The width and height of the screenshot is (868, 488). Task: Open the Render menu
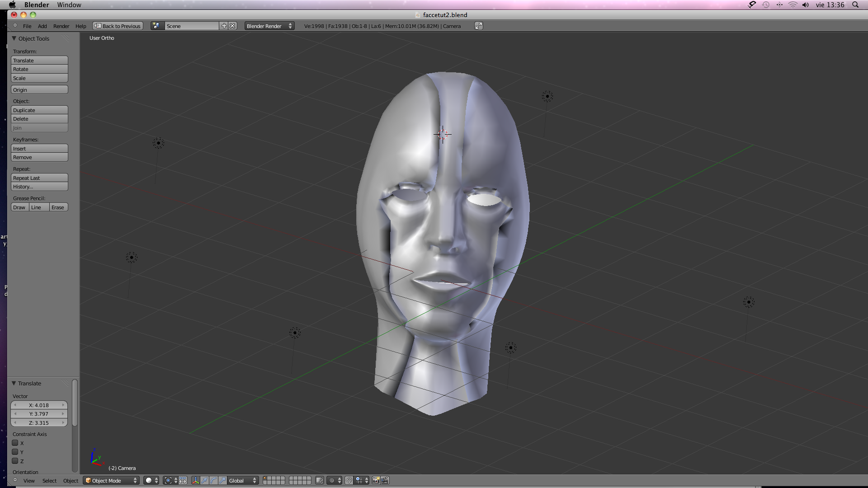(61, 26)
